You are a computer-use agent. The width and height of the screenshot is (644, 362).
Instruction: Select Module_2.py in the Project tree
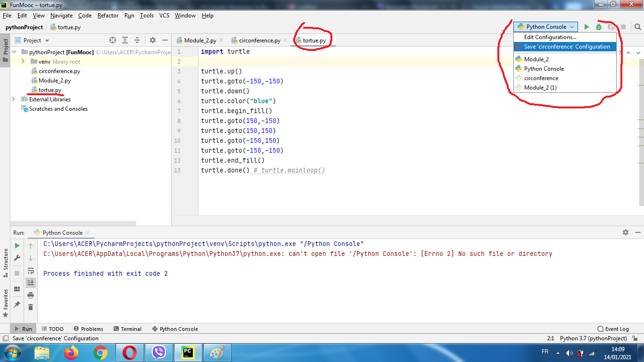(x=55, y=81)
